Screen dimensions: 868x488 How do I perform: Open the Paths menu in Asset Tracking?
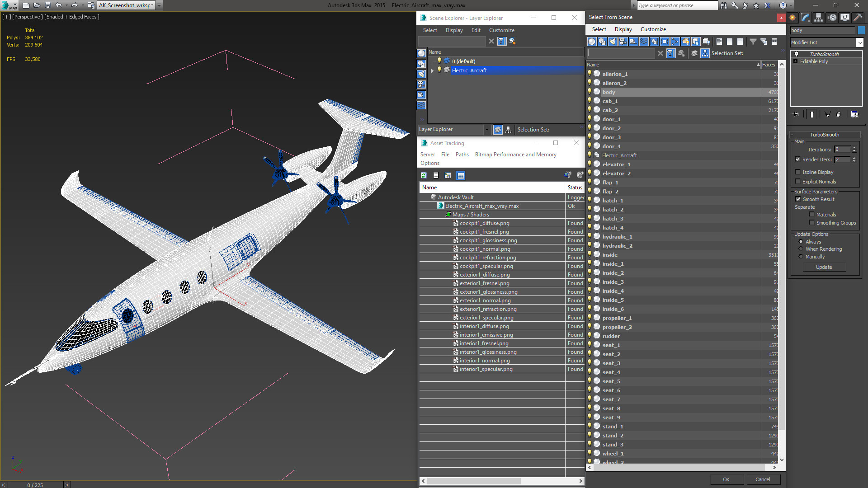click(x=462, y=155)
